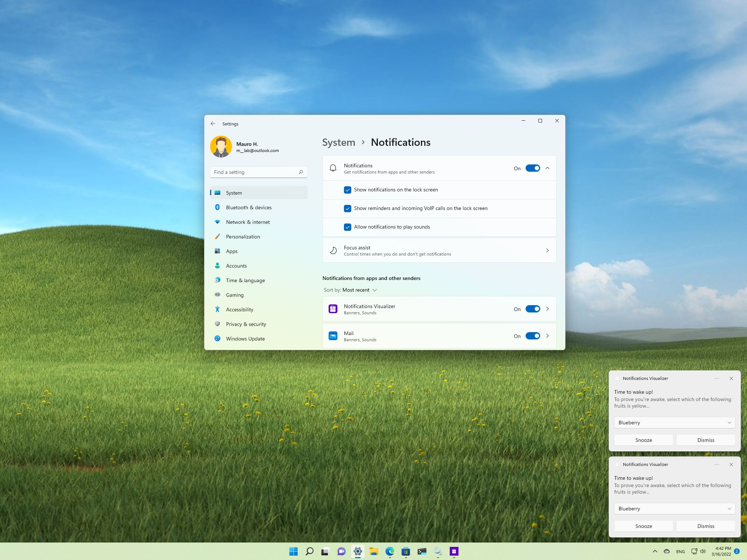Open the Accessibility settings section
This screenshot has height=560, width=747.
pos(239,309)
